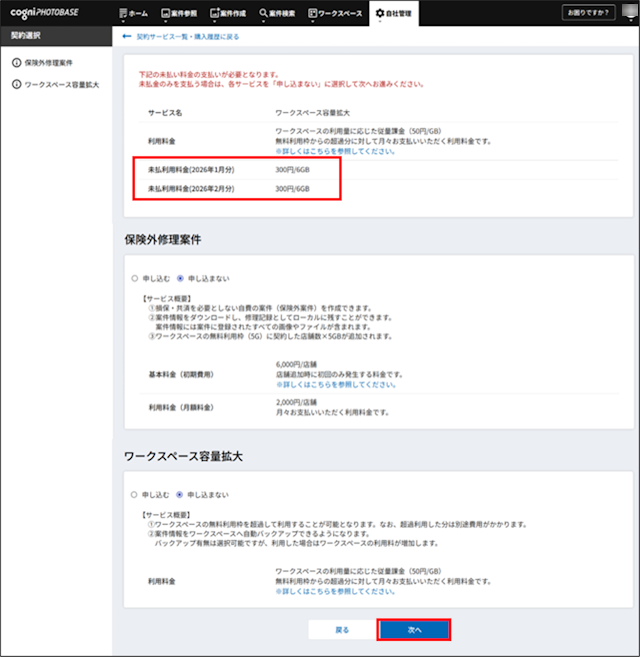Click the 戻る button
Viewport: 640px width, 657px height.
[341, 630]
